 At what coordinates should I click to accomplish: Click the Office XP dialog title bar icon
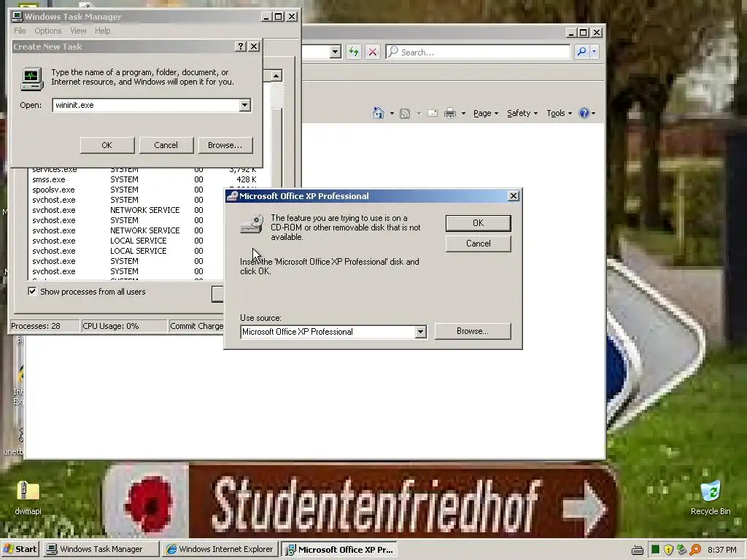coord(232,196)
